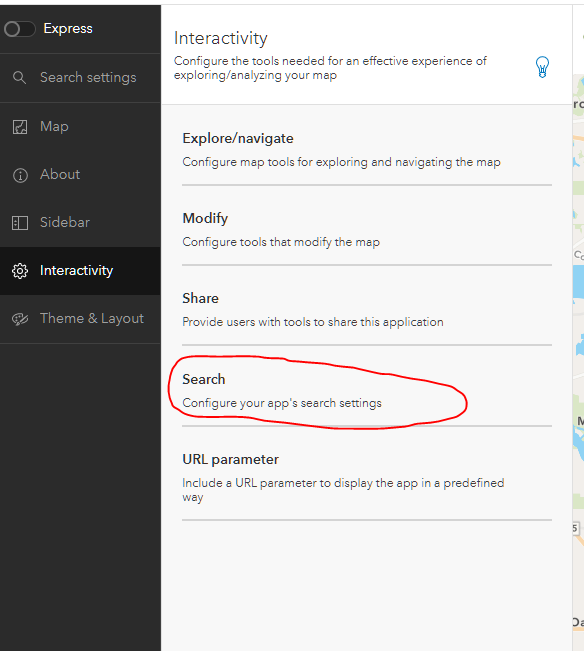This screenshot has width=584, height=651.
Task: Click the Theme & Layout palette icon
Action: pos(20,319)
